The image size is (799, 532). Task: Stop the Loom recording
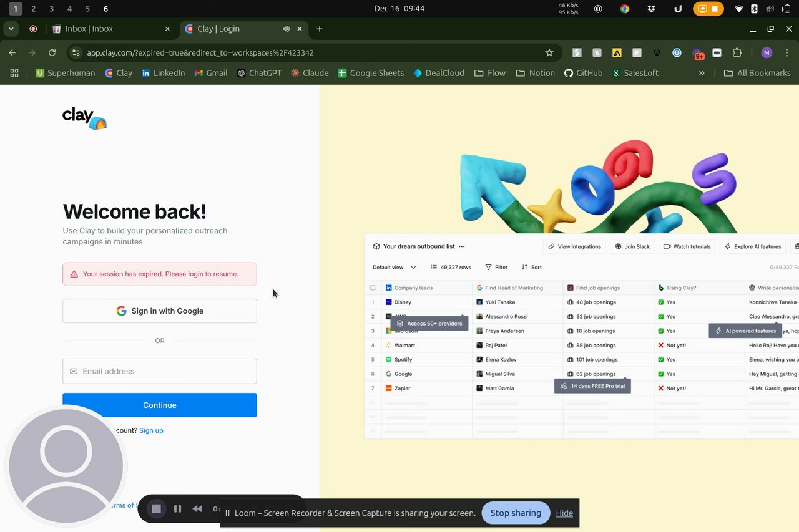(156, 509)
